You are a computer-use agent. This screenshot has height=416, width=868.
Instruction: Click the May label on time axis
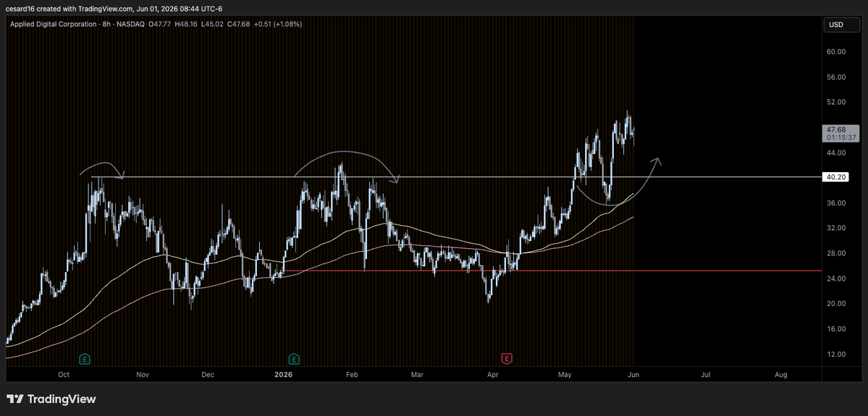pos(565,375)
